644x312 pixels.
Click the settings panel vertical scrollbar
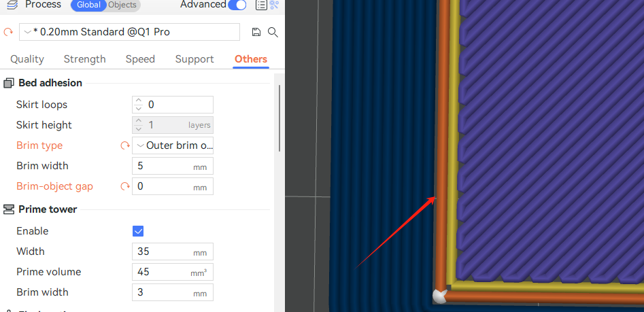279,119
